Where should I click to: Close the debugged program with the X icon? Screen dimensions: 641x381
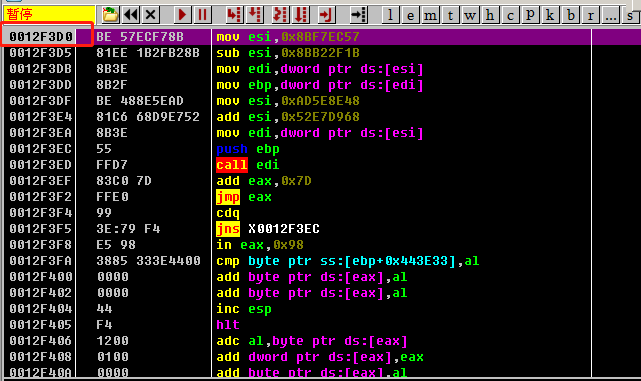point(150,15)
